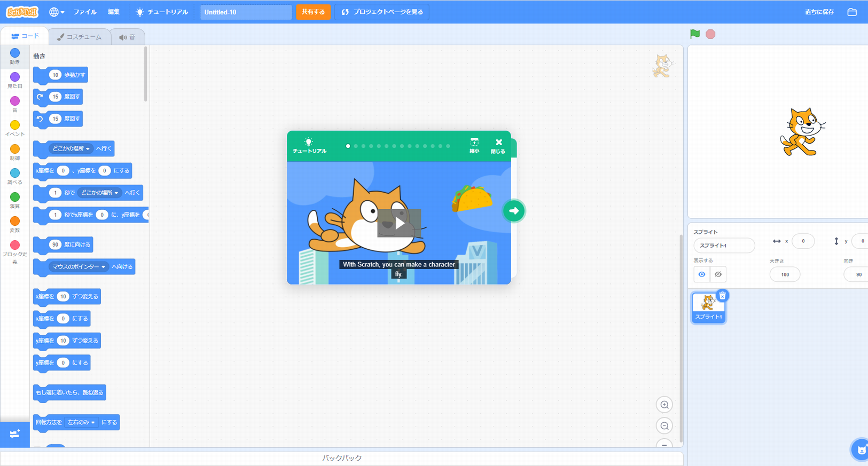Close the tutorial card with 閉じる
The width and height of the screenshot is (868, 466).
498,145
